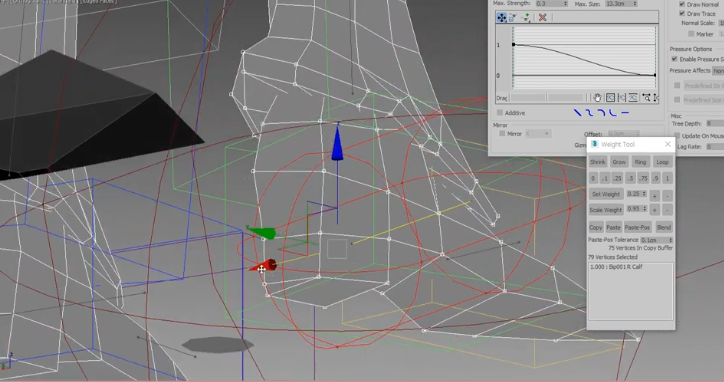
Task: Select the Insert corner point tool
Action: click(x=526, y=18)
